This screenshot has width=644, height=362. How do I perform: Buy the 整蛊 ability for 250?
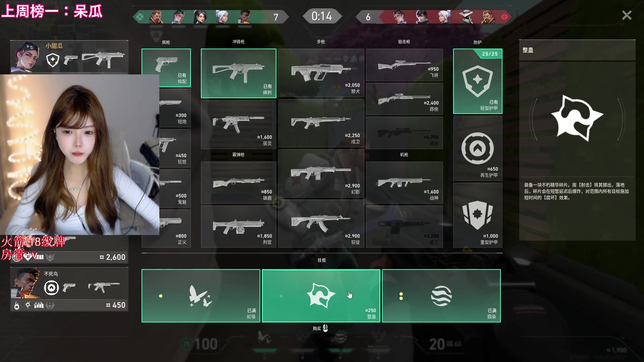coord(321,296)
